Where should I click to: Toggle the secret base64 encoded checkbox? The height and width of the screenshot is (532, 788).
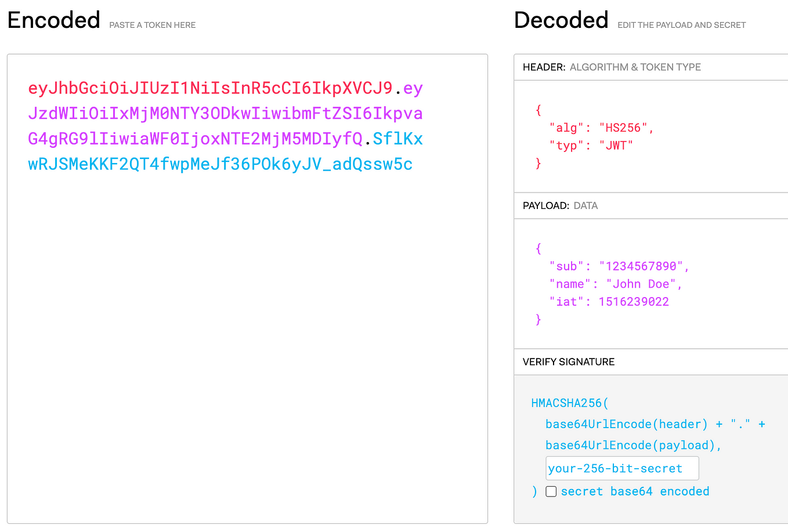(x=551, y=491)
